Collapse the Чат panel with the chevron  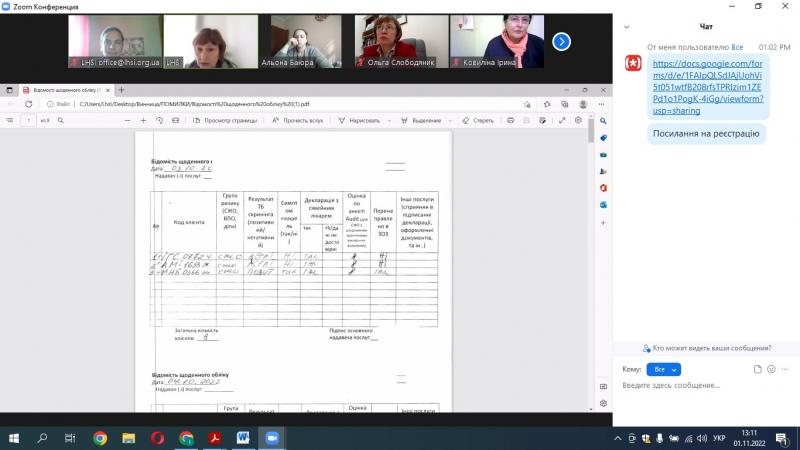[627, 27]
